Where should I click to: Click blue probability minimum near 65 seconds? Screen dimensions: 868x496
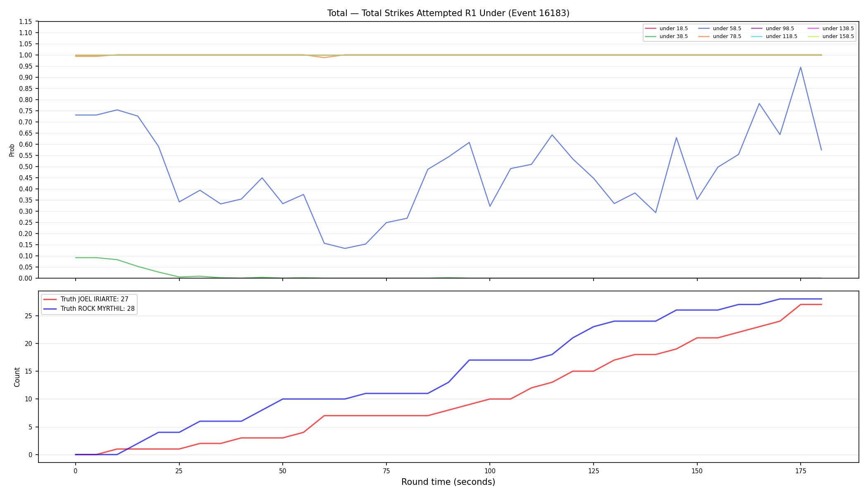point(345,248)
